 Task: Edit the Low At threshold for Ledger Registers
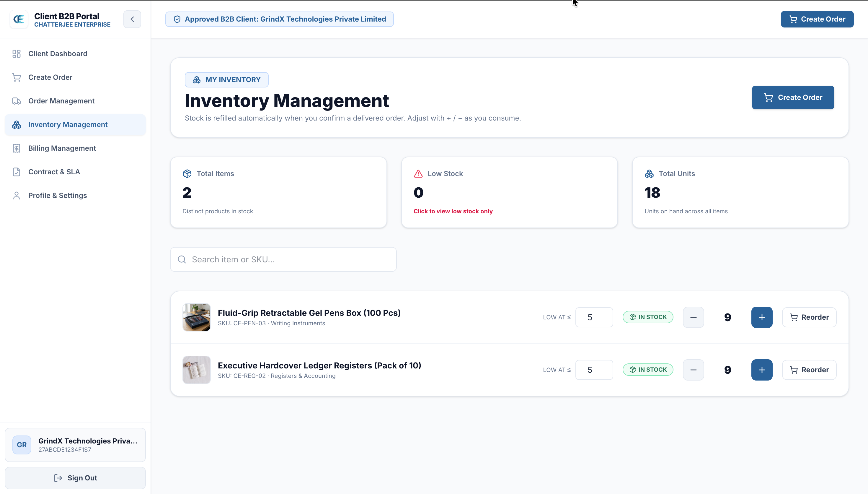(x=594, y=370)
